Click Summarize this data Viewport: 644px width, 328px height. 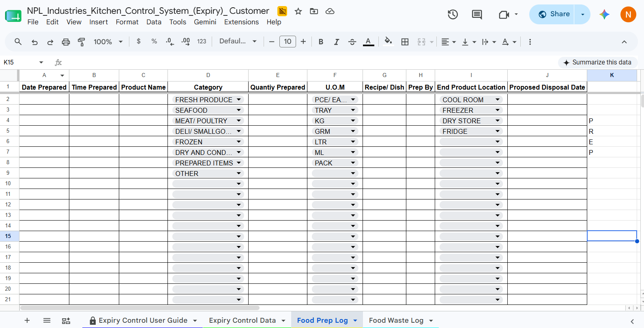(598, 62)
